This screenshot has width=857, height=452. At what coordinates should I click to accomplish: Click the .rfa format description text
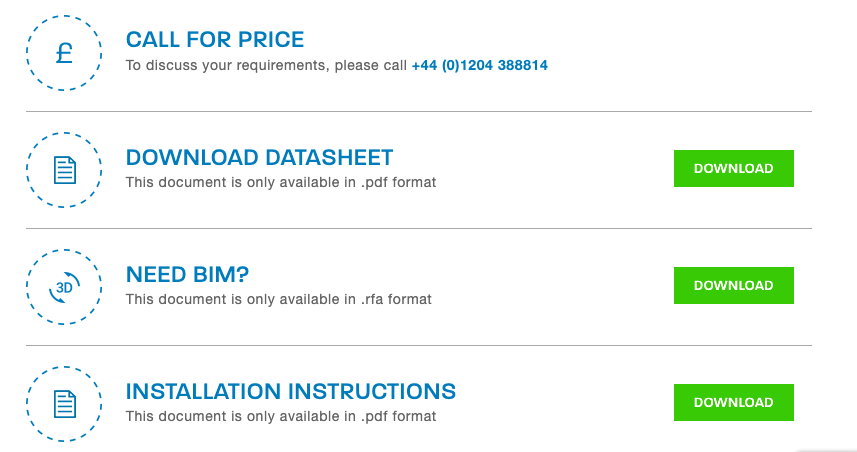(x=279, y=299)
